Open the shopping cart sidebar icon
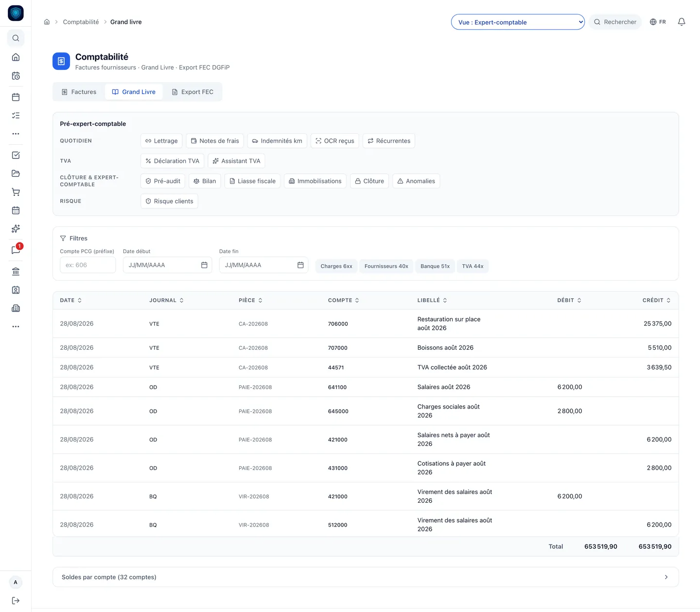Viewport: 700px width, 612px height. (x=16, y=192)
